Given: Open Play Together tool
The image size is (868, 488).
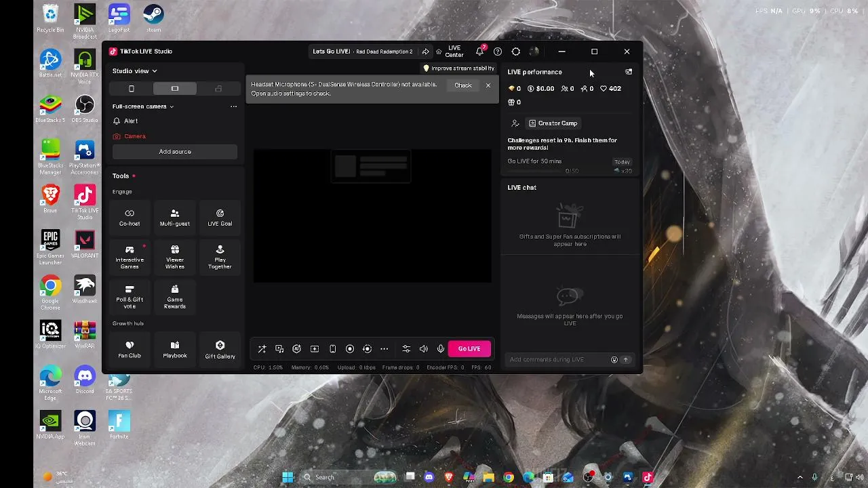Looking at the screenshot, I should [220, 257].
